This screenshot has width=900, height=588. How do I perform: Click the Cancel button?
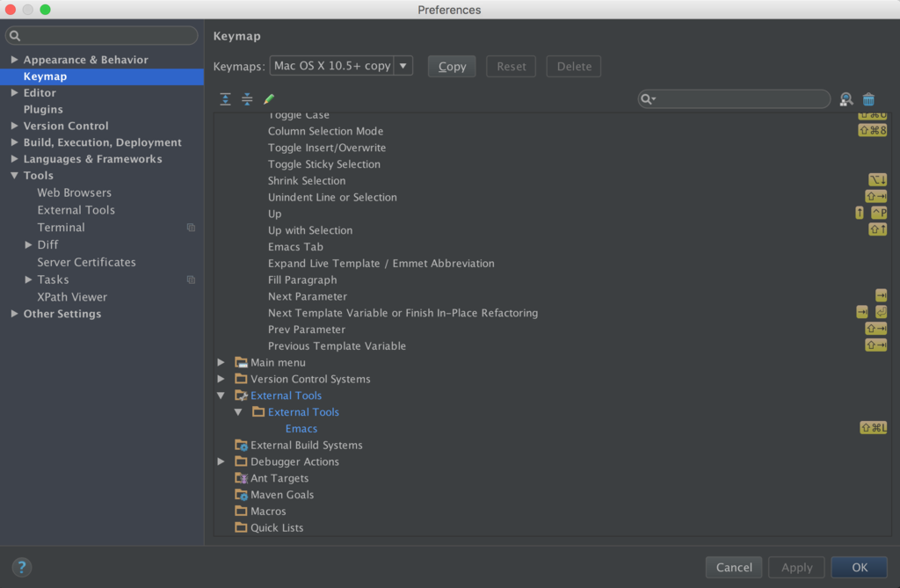pyautogui.click(x=734, y=567)
